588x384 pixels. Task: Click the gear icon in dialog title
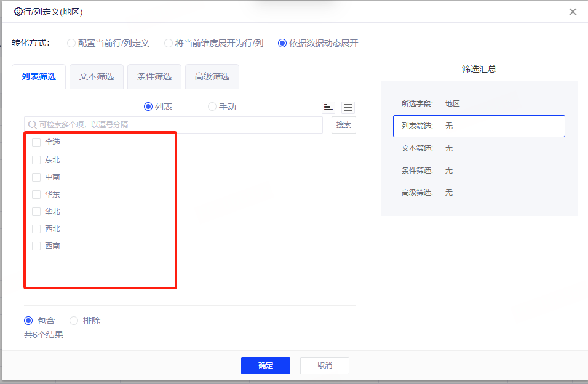[x=18, y=12]
